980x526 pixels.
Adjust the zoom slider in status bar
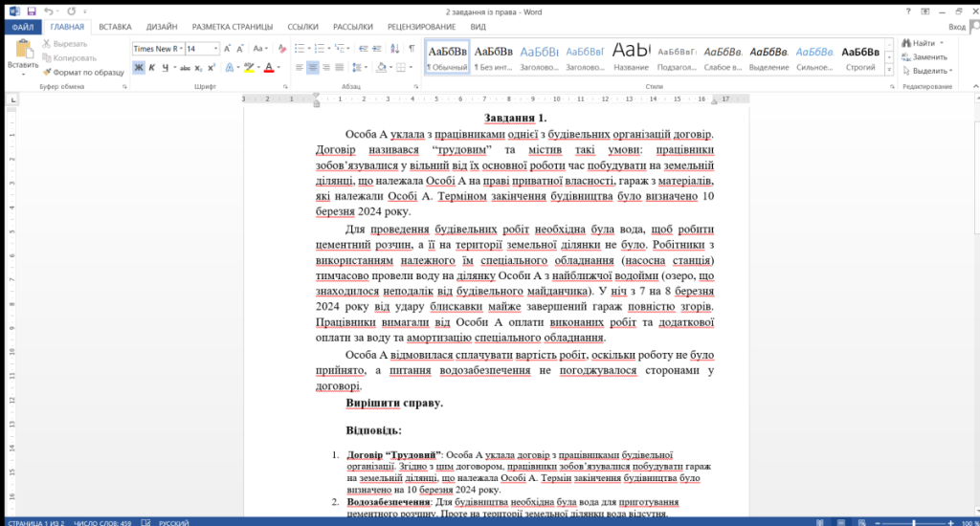click(x=914, y=522)
